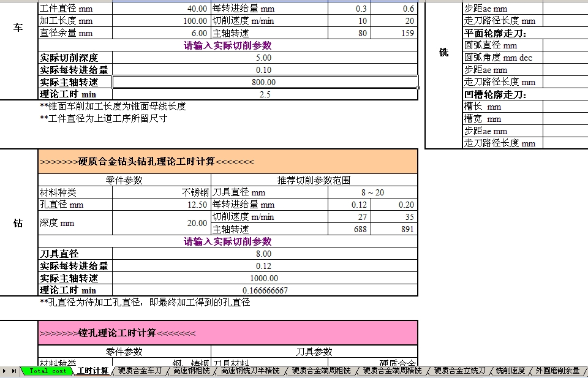Image resolution: width=588 pixels, height=378 pixels.
Task: Open the 硬质合金车刀 sheet tab
Action: point(140,371)
